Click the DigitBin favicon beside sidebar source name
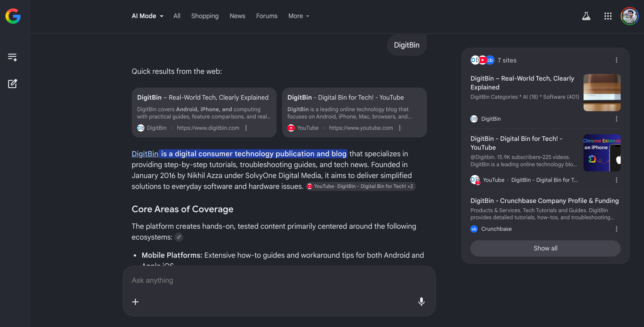The image size is (644, 327). [474, 119]
